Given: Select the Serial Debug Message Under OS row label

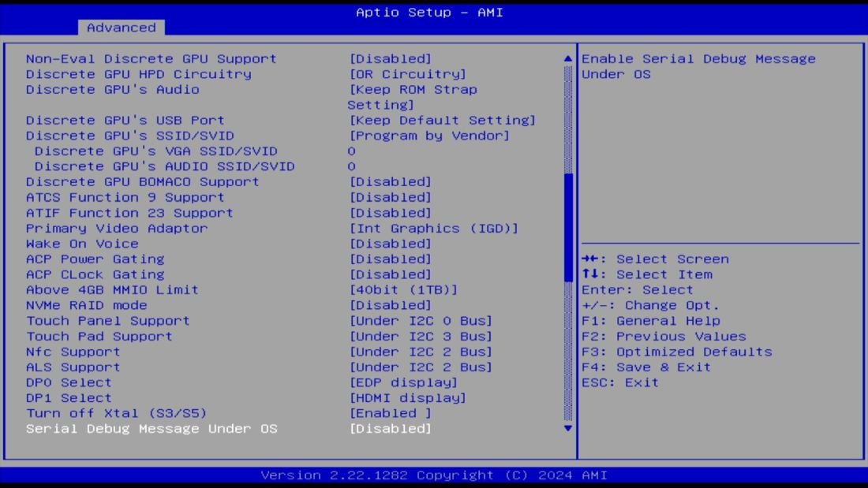Looking at the screenshot, I should pos(152,429).
